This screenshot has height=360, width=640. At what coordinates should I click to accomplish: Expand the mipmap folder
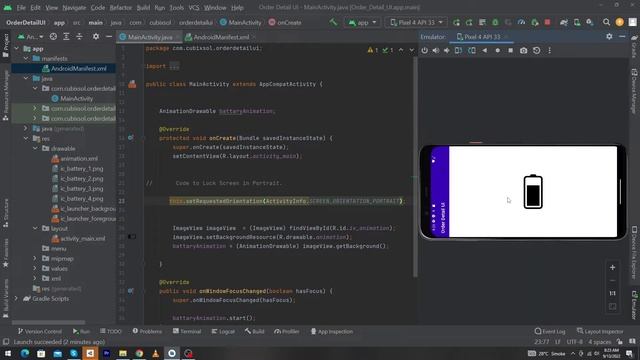click(35, 258)
